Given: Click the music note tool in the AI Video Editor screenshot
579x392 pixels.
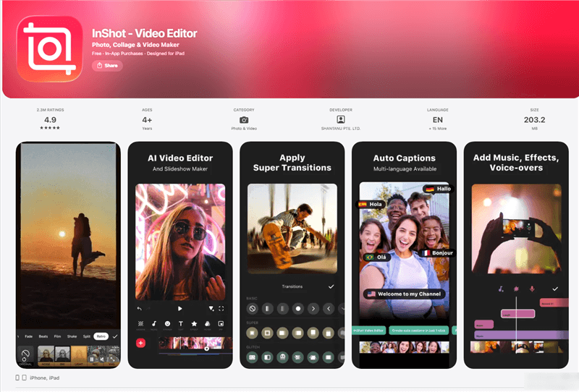Looking at the screenshot, I should coord(154,324).
